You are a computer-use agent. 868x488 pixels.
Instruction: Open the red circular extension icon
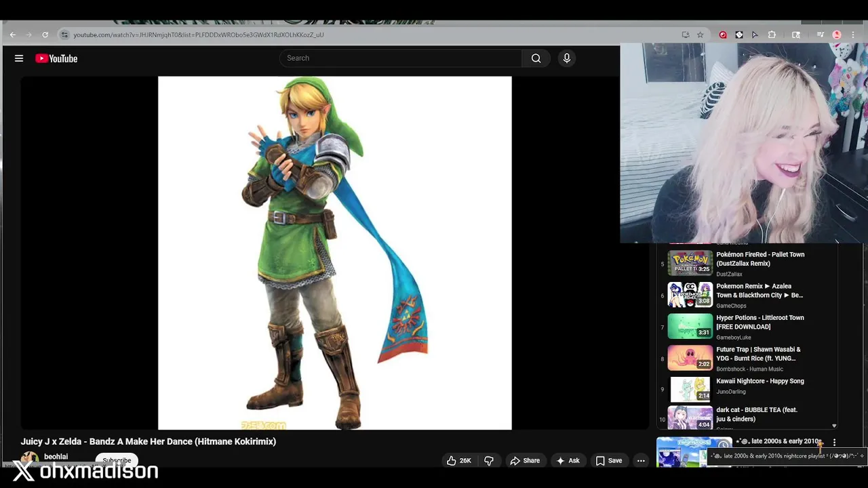tap(723, 35)
